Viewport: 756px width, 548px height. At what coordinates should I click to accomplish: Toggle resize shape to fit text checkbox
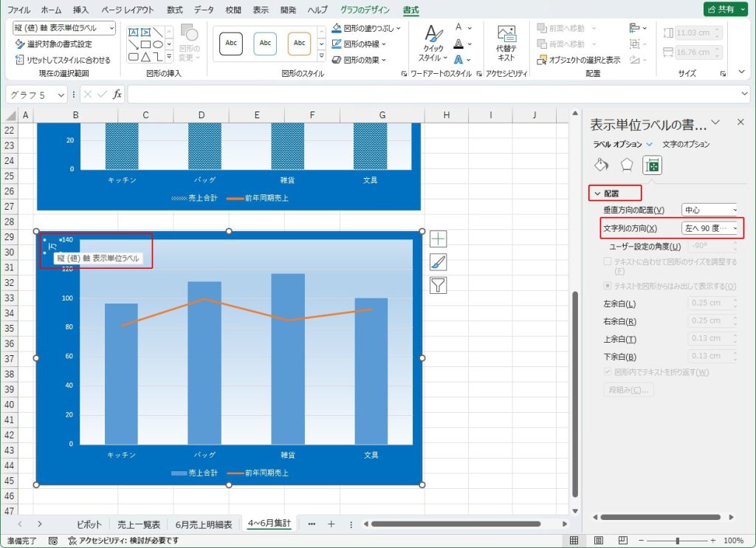[608, 262]
